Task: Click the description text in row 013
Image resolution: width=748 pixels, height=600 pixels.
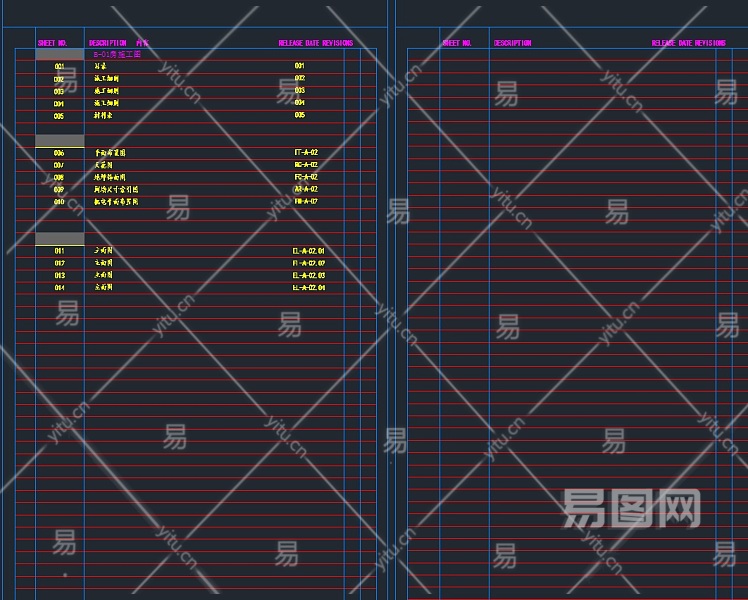Action: pyautogui.click(x=103, y=275)
